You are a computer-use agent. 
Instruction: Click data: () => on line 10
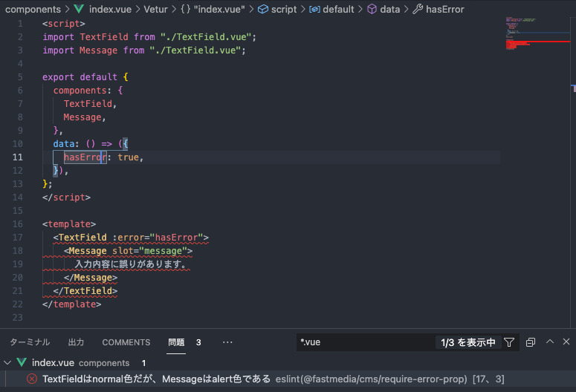(x=82, y=144)
